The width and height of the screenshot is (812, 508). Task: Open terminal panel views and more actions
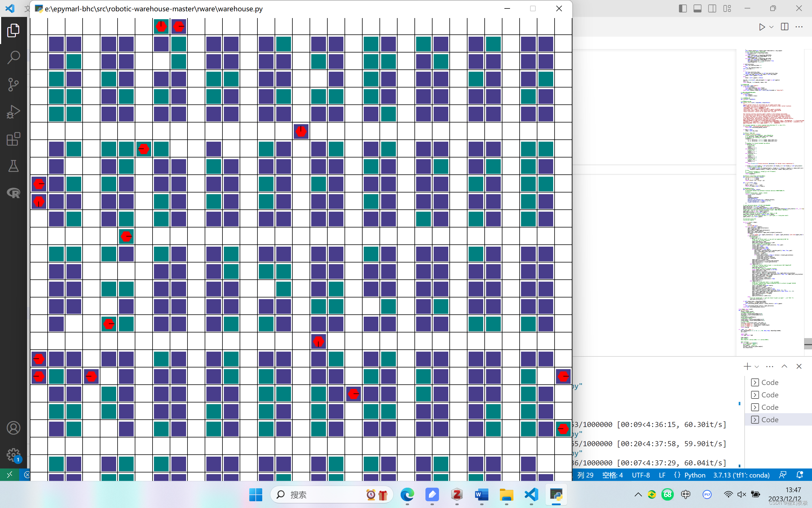[770, 367]
